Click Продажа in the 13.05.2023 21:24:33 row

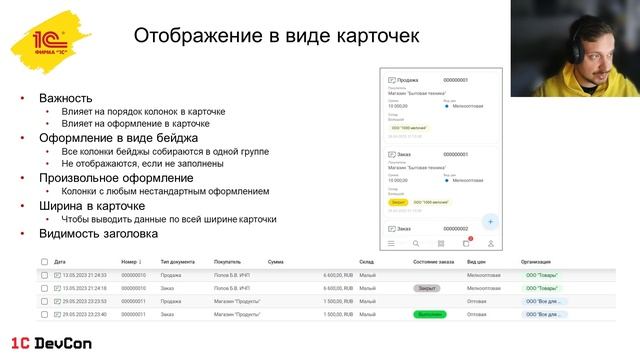click(x=171, y=276)
